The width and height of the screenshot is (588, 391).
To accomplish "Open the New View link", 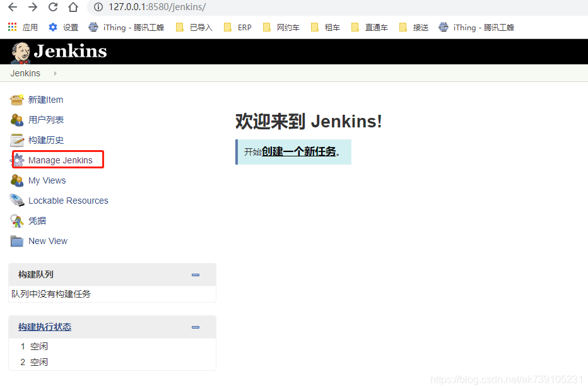I will [48, 241].
